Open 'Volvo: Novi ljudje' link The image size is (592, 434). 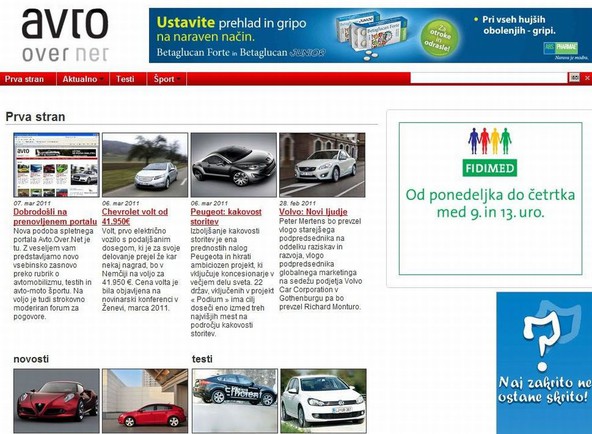click(x=313, y=212)
